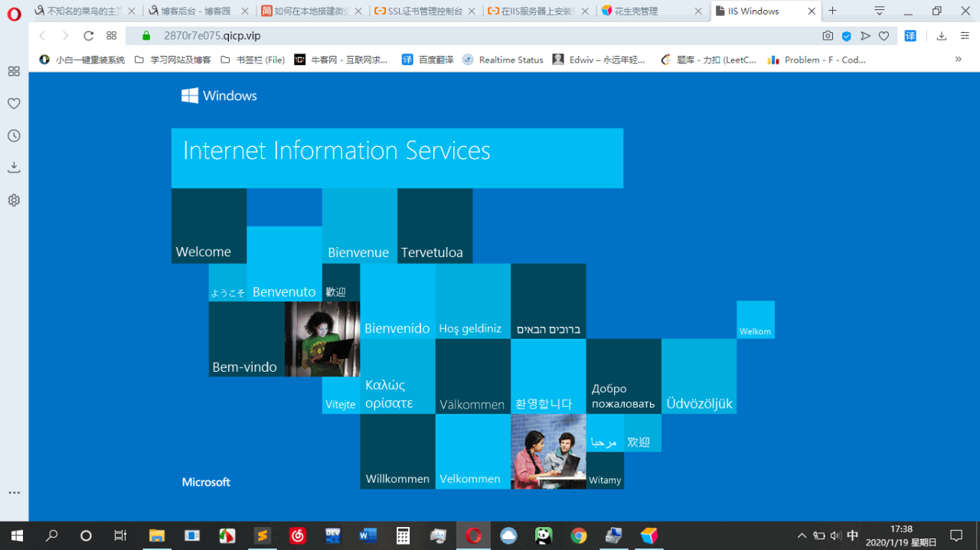The image size is (980, 550).
Task: Open the 牛客网 bookmark
Action: 341,60
